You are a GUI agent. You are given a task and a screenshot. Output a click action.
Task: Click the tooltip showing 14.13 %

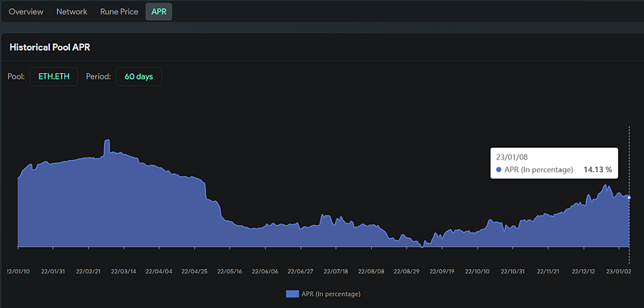554,162
